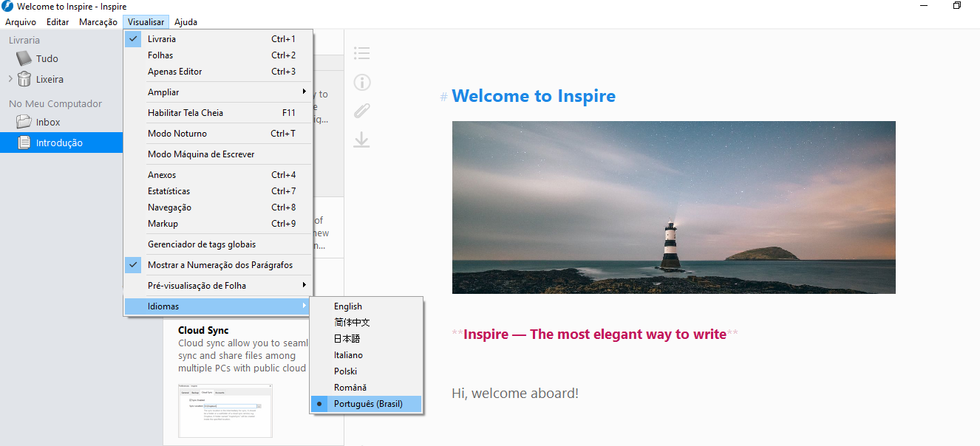Screen dimensions: 980x446
Task: Click the Lixeira trash bin icon
Action: (x=24, y=79)
